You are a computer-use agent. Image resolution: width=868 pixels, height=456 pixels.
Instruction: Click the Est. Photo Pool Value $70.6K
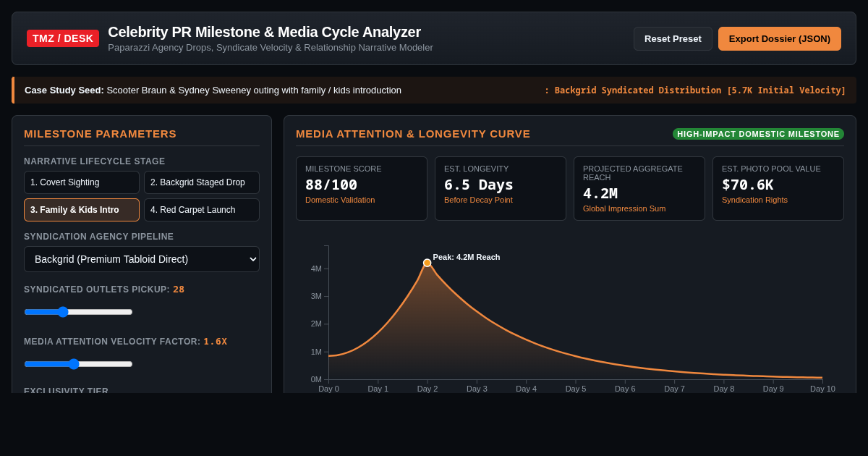[x=747, y=185]
